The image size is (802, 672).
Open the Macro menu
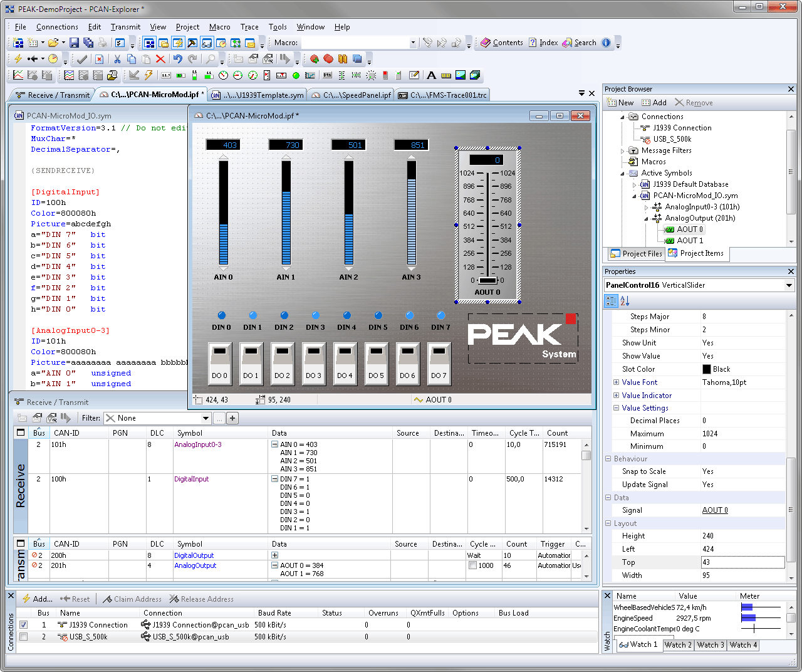tap(219, 27)
